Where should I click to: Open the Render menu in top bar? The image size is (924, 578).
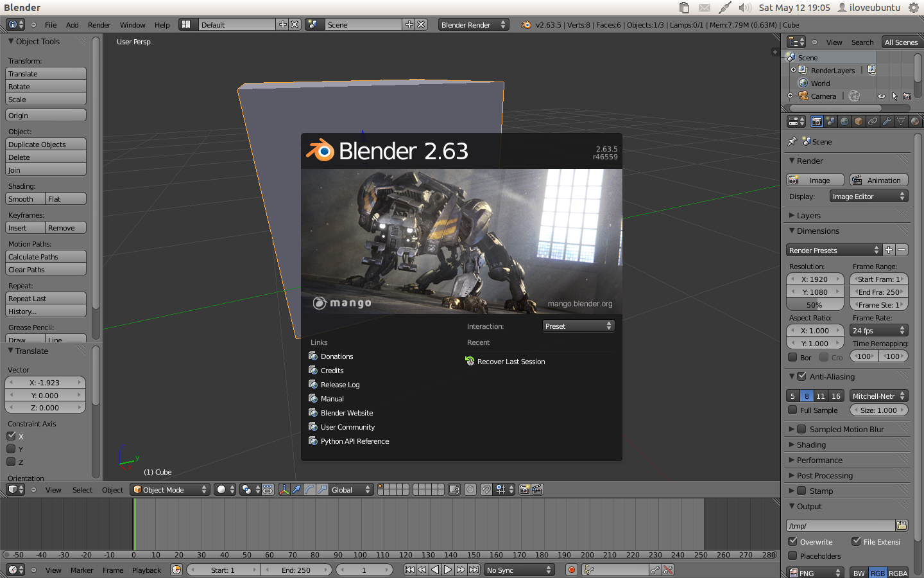click(x=99, y=25)
